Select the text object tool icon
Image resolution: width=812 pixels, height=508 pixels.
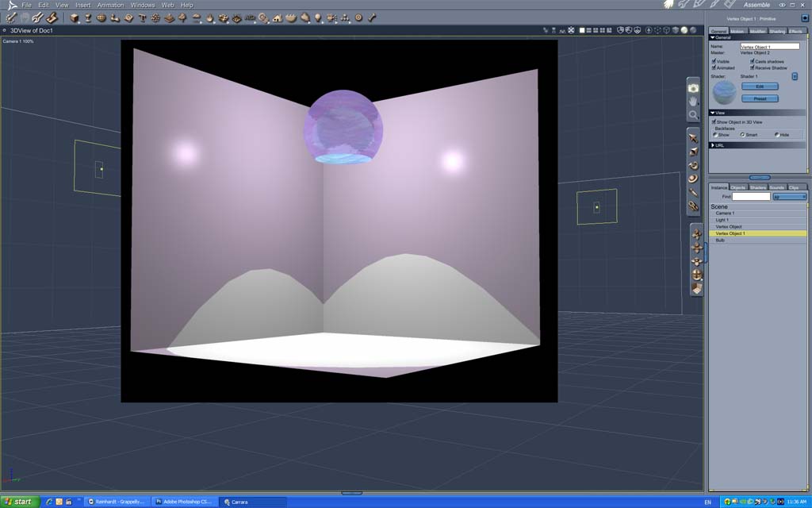pyautogui.click(x=143, y=18)
